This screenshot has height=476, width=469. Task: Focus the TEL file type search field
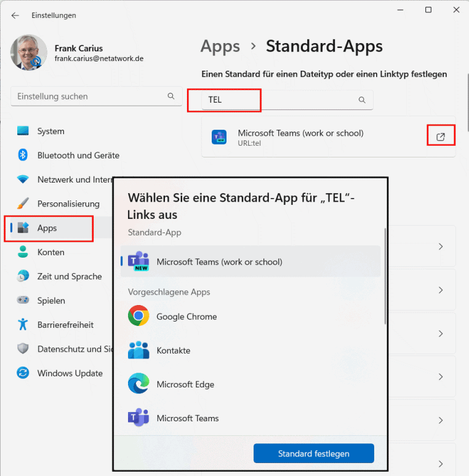point(287,100)
